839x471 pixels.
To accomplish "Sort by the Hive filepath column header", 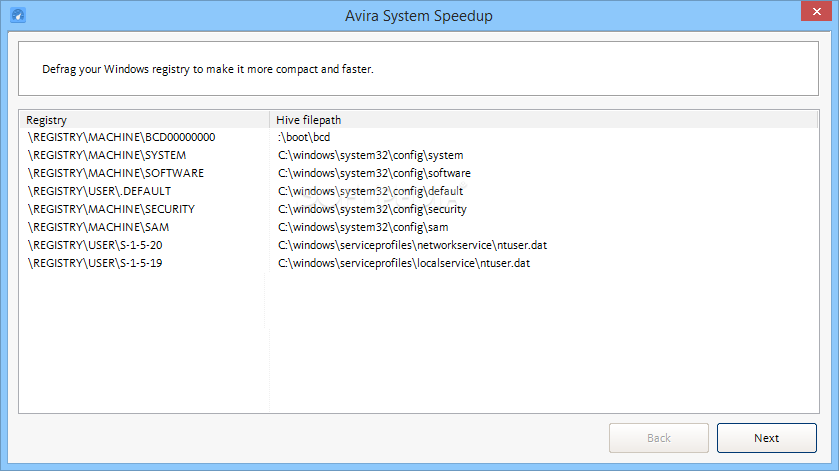I will pos(544,120).
